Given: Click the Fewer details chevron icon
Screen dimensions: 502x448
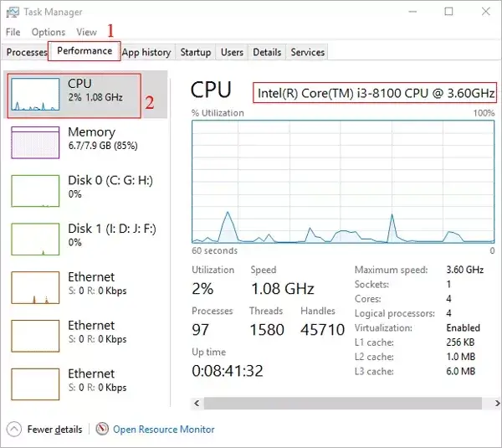Looking at the screenshot, I should click(14, 429).
